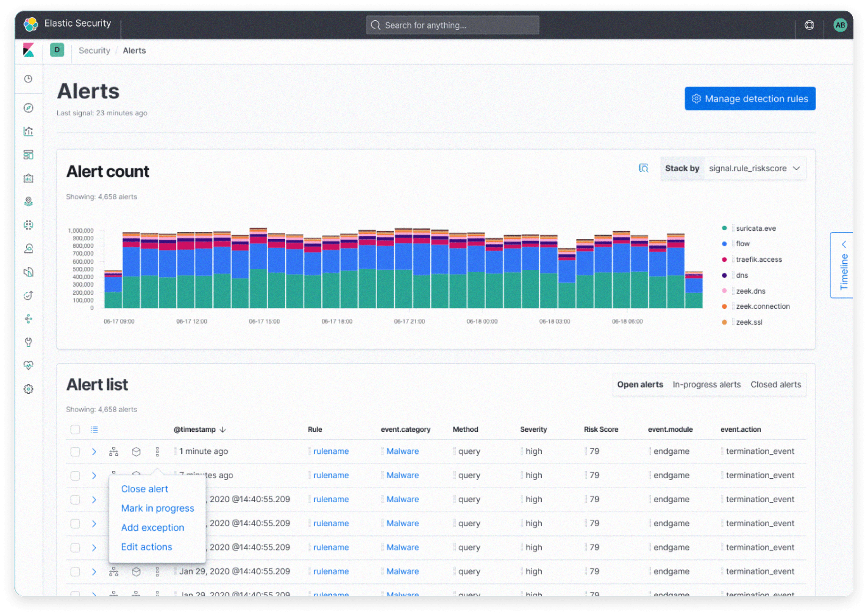The image size is (868, 615).
Task: Open the help icon in top bar
Action: tap(809, 25)
